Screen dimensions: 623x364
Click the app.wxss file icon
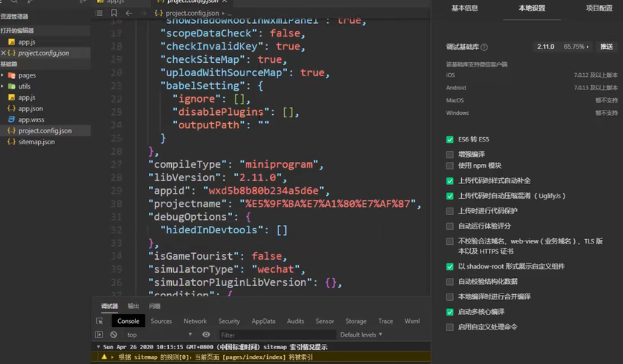(12, 120)
